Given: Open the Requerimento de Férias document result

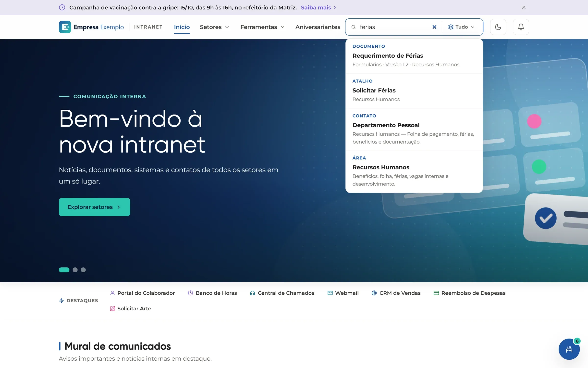Looking at the screenshot, I should coord(414,56).
